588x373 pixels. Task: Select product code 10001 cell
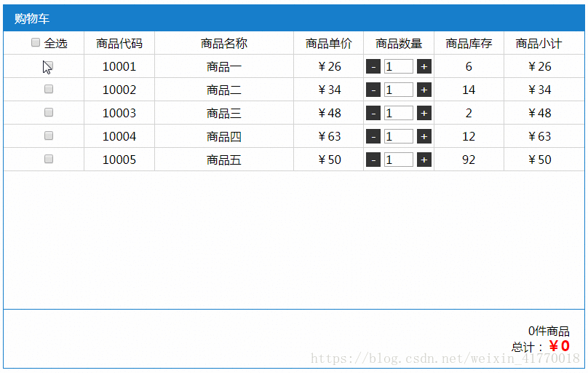119,66
